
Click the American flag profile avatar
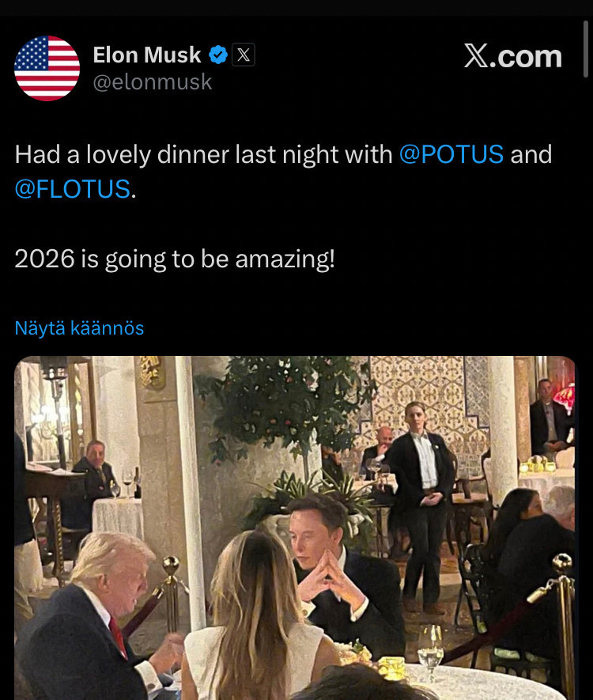pos(47,68)
